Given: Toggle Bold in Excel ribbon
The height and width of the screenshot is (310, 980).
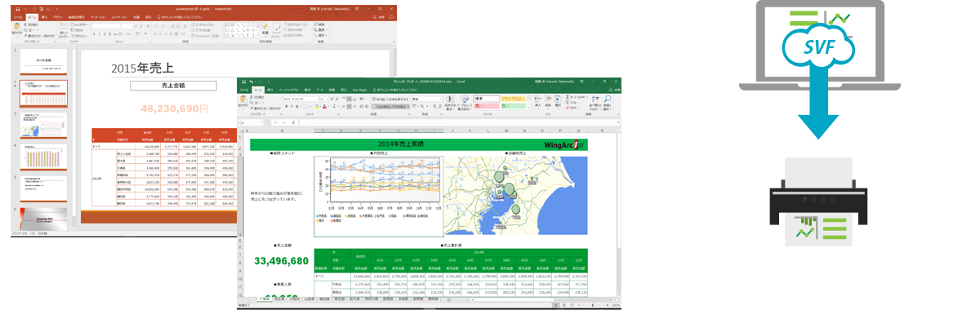Looking at the screenshot, I should coord(287,107).
